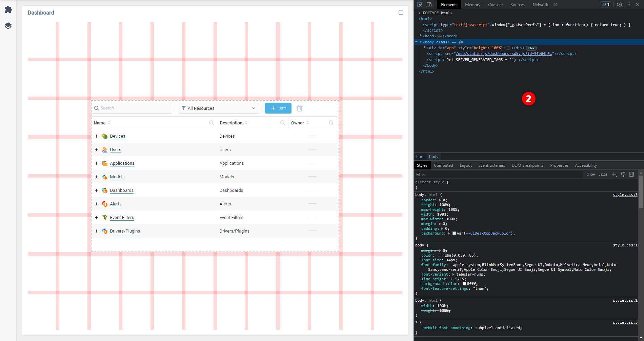Image resolution: width=644 pixels, height=341 pixels.
Task: Toggle device toolbar emulation in DevTools
Action: [429, 5]
